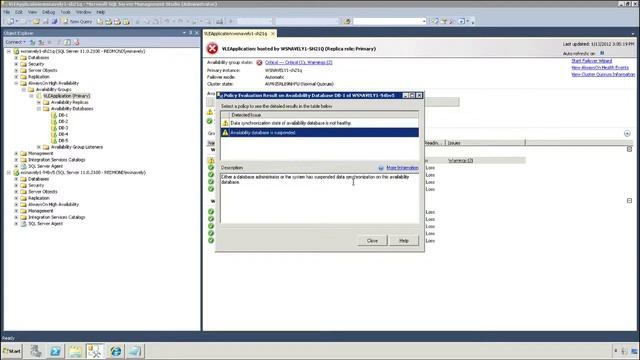
Task: Click the Connect Object Explorer plug icon
Action: [33, 42]
